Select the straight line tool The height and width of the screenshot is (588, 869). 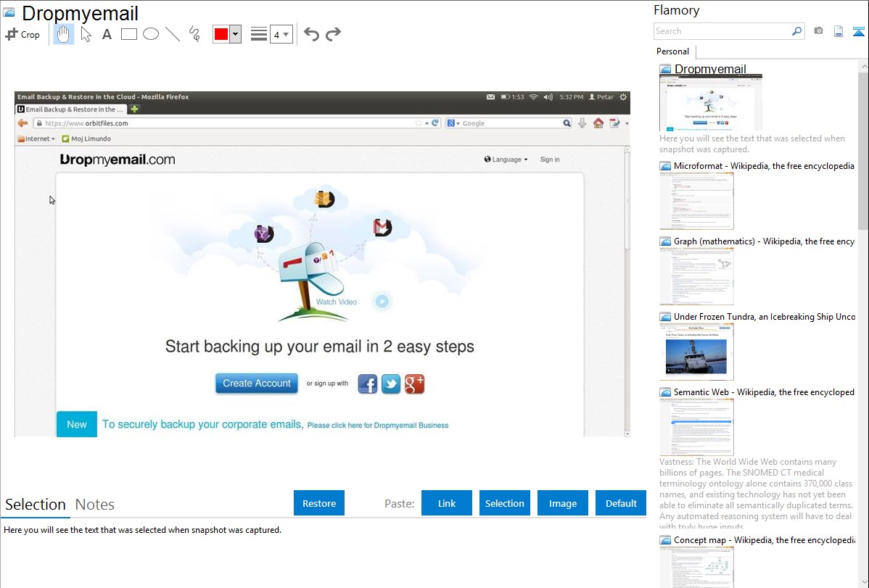(173, 34)
